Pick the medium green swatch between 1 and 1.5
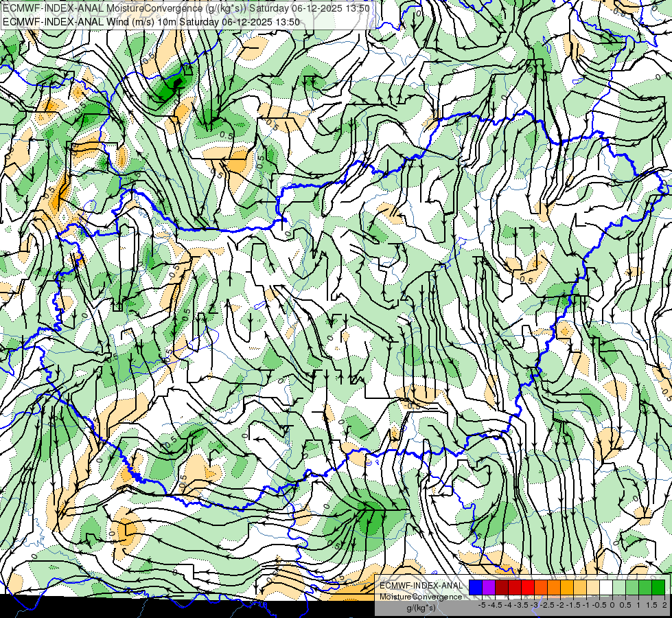The width and height of the screenshot is (672, 618). coord(645,588)
